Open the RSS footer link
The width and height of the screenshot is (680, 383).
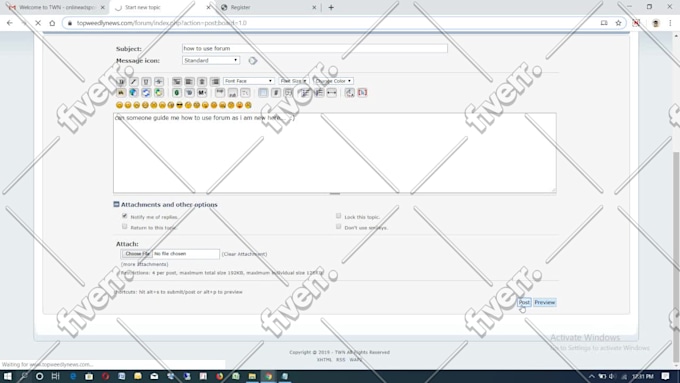[x=341, y=360]
